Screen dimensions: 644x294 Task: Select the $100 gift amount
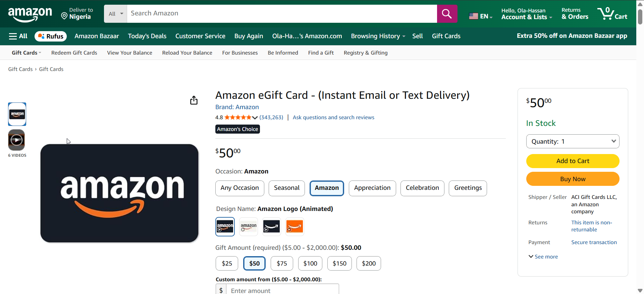tap(310, 264)
